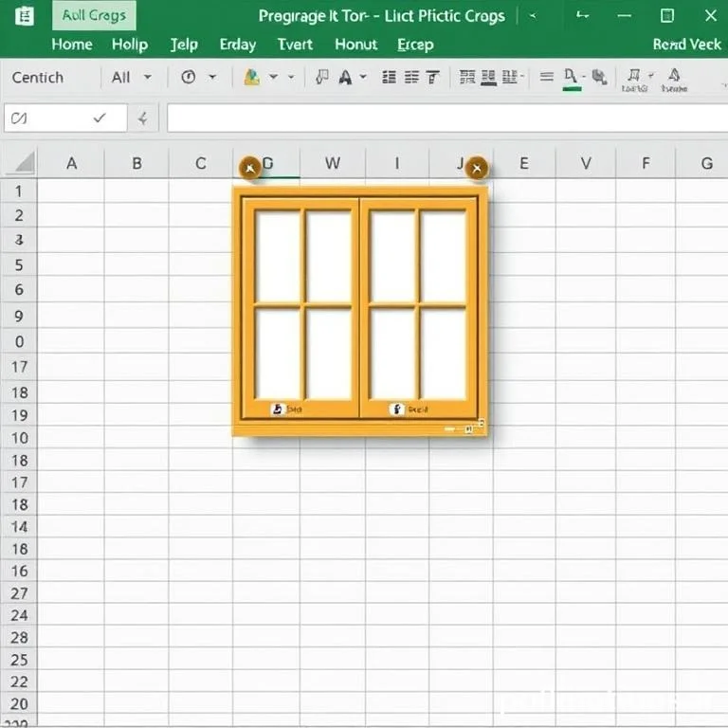
Task: Select row header 1
Action: (x=19, y=191)
